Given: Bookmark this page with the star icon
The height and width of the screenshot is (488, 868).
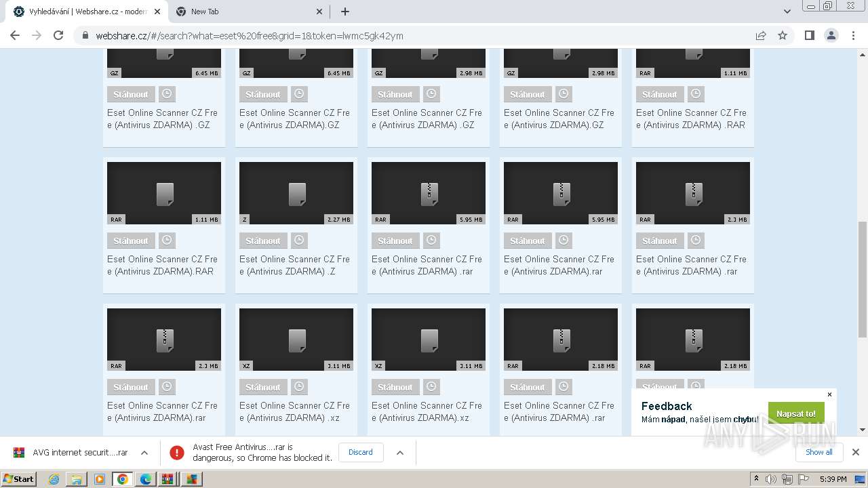Looking at the screenshot, I should (x=783, y=35).
